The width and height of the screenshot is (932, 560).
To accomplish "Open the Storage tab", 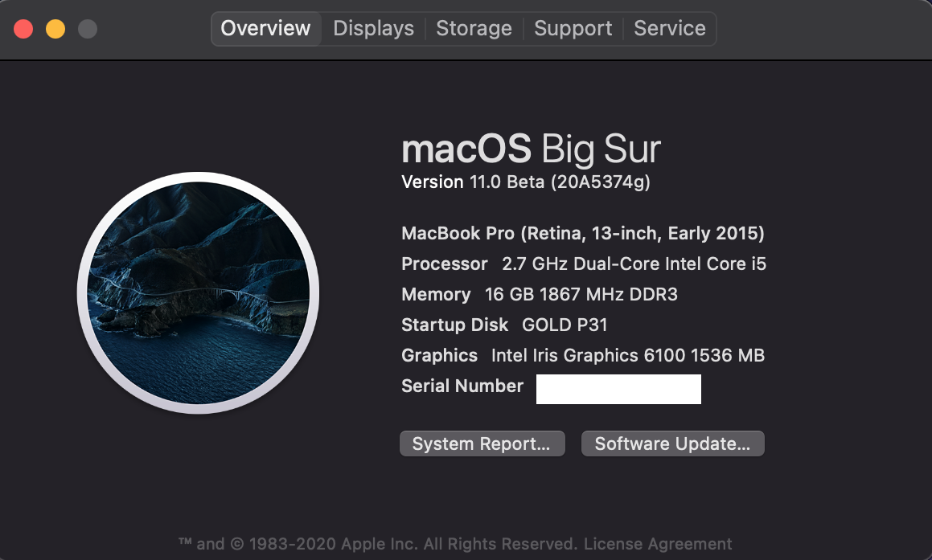I will (474, 28).
